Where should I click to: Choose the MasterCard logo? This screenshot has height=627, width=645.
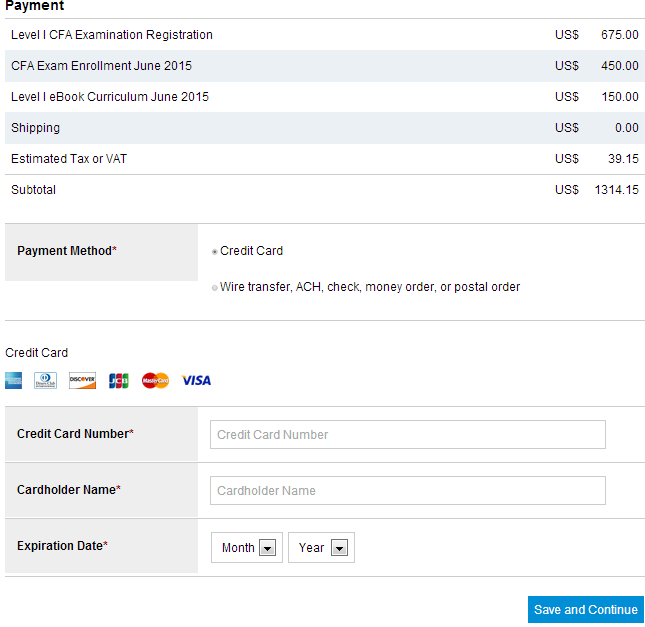155,380
